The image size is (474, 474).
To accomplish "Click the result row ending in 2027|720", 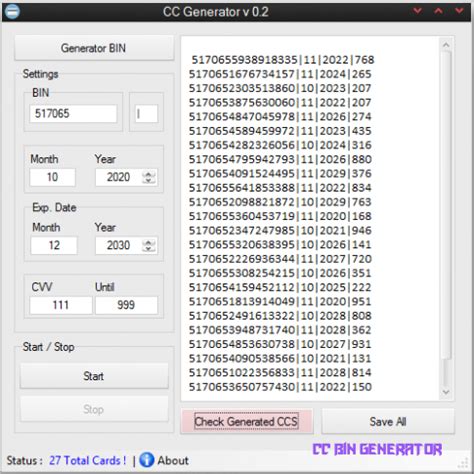I will [x=280, y=259].
